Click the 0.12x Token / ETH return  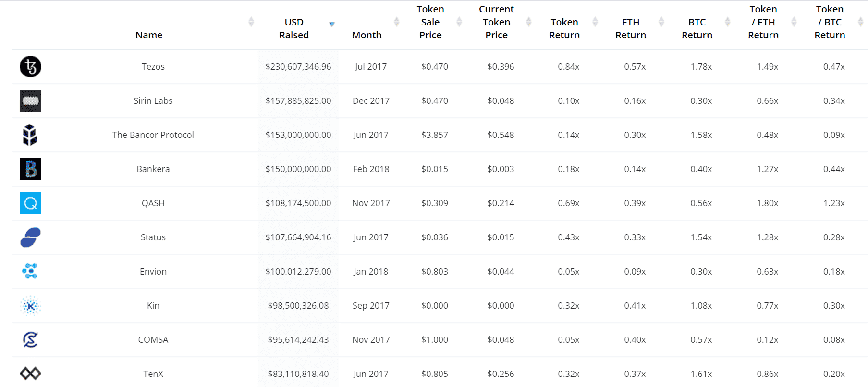tap(768, 340)
